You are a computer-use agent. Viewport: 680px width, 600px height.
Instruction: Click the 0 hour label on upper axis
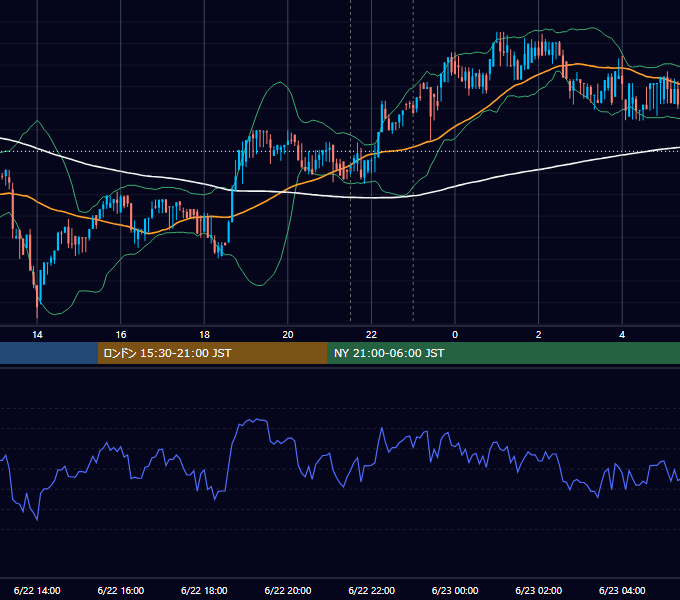point(455,335)
